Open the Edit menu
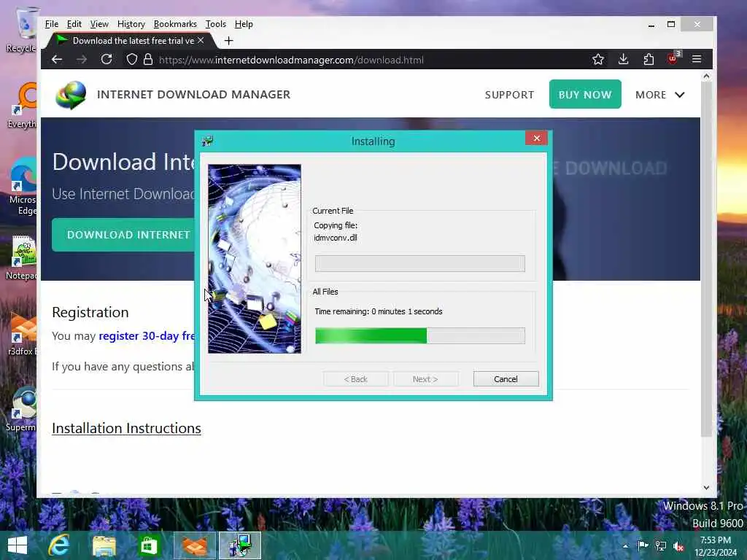The height and width of the screenshot is (560, 747). pyautogui.click(x=74, y=24)
